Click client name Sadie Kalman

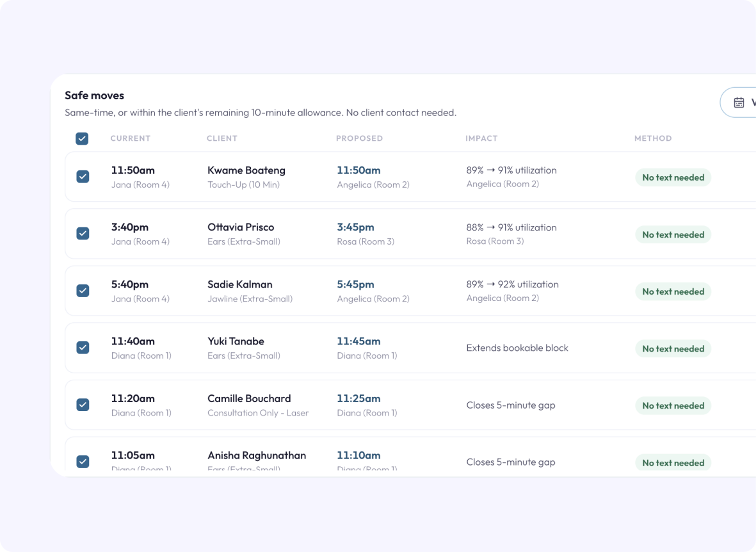[239, 285]
